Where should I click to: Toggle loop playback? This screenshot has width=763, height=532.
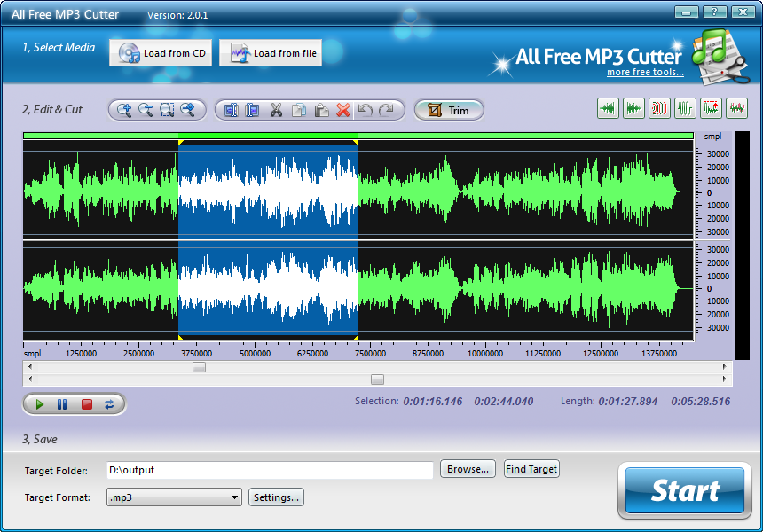coord(109,404)
